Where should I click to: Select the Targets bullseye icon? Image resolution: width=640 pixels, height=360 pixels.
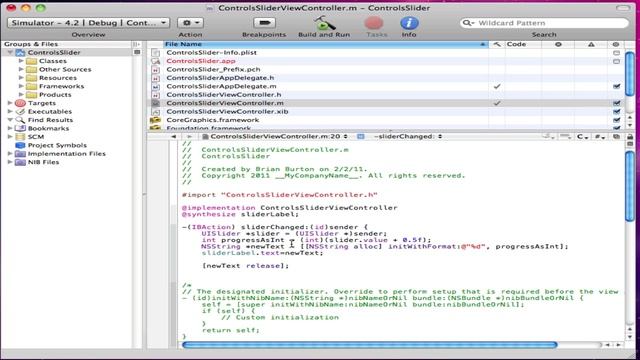20,103
